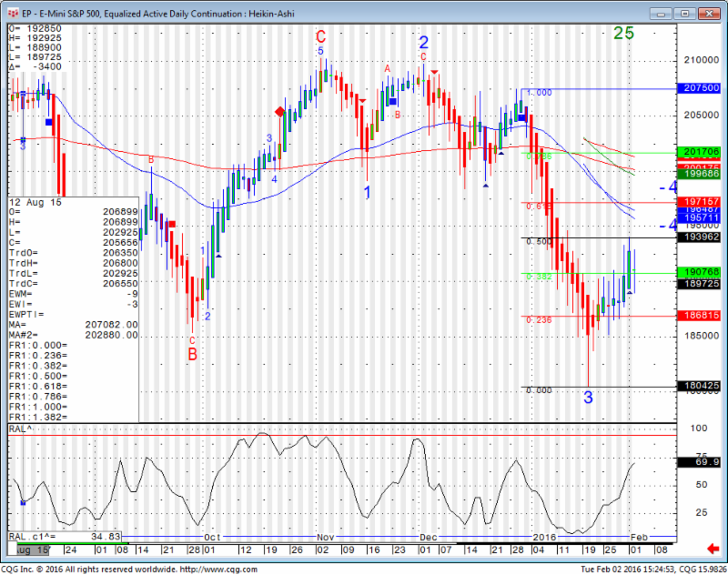Click the MA= 207082.00 value row

tap(74, 325)
